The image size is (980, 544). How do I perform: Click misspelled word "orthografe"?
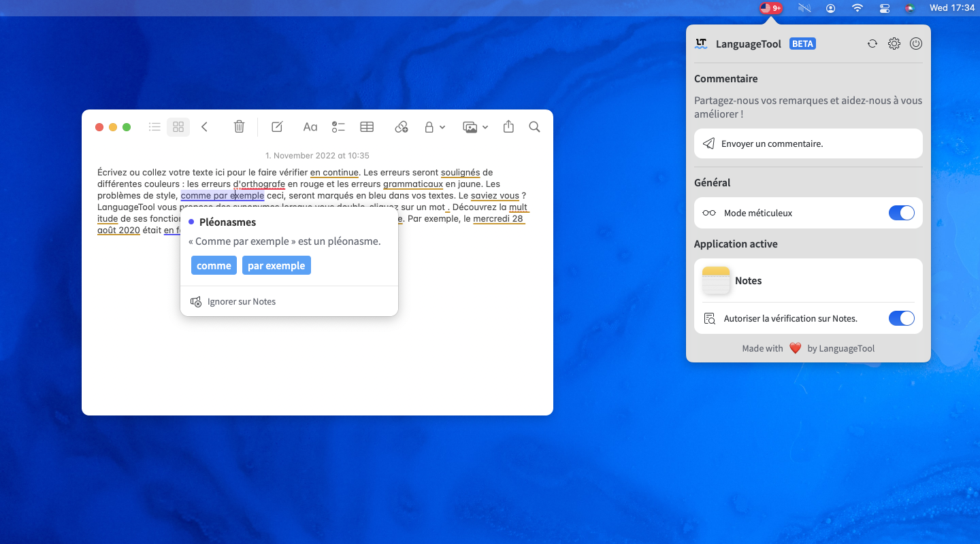pyautogui.click(x=263, y=184)
